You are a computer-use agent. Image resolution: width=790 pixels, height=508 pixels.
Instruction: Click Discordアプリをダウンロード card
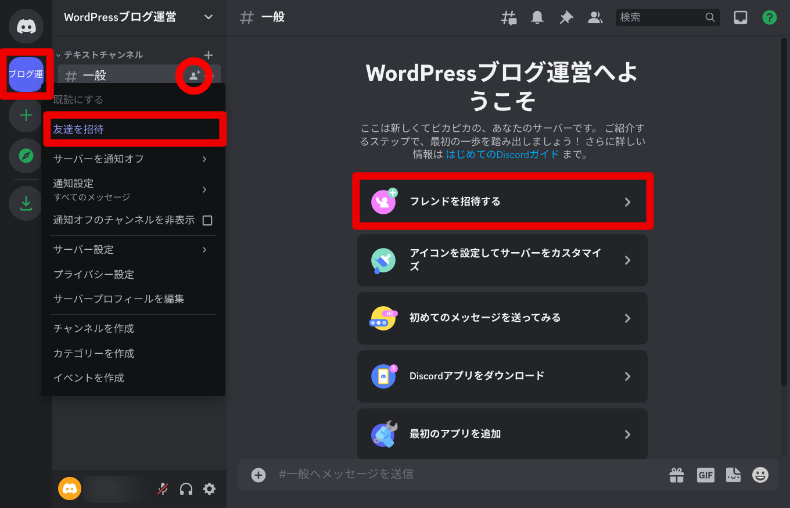(x=502, y=376)
